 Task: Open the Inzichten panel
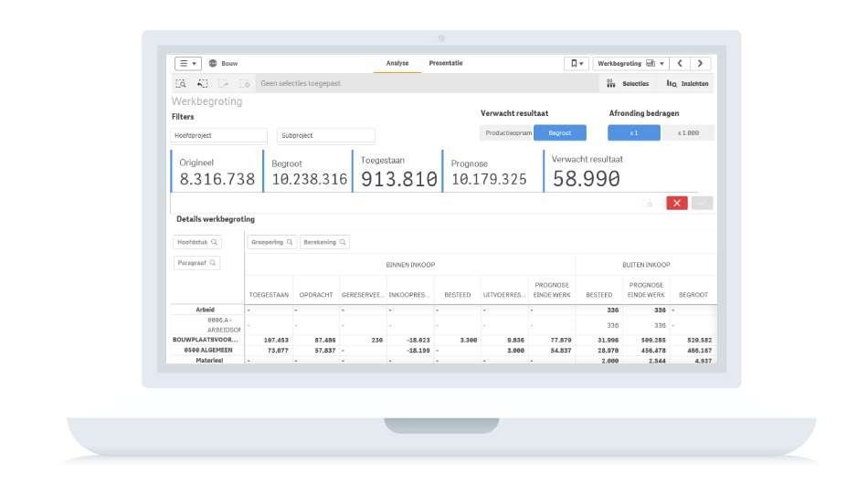(687, 83)
